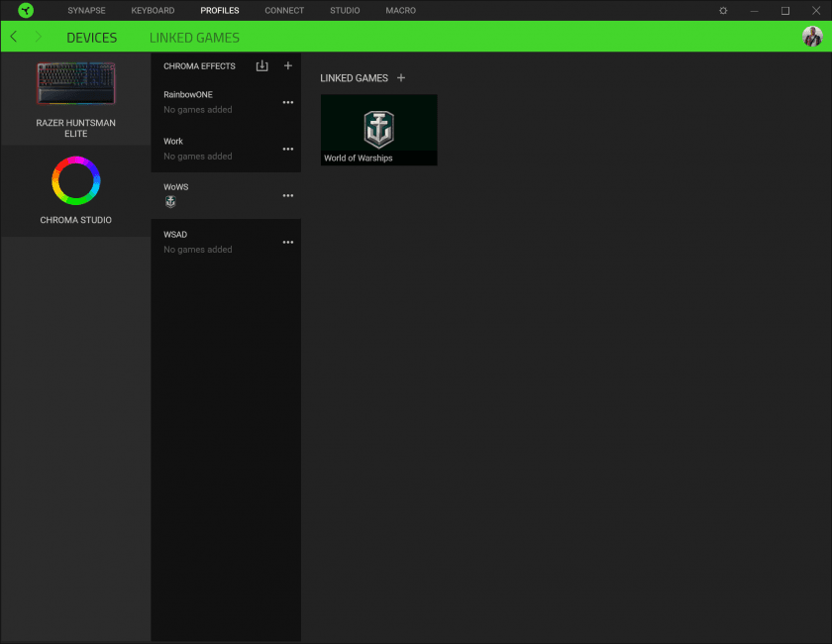This screenshot has height=644, width=832.
Task: Open options menu for Work effect
Action: (x=287, y=150)
